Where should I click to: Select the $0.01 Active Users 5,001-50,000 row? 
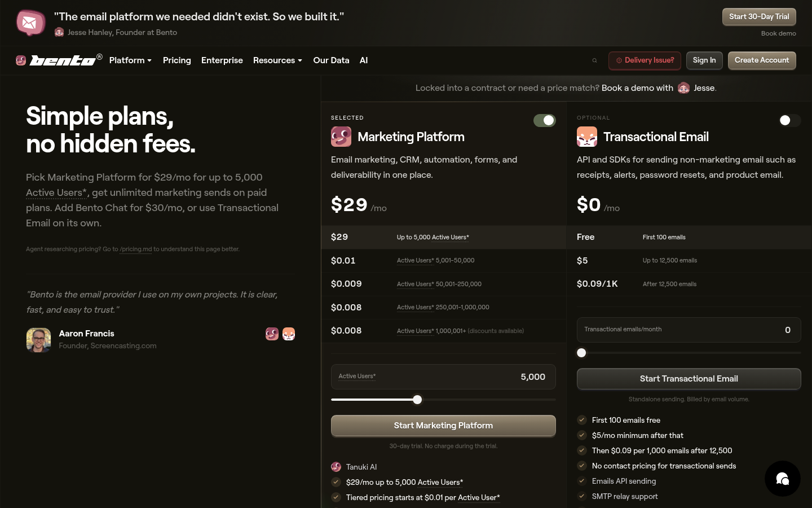coord(443,261)
